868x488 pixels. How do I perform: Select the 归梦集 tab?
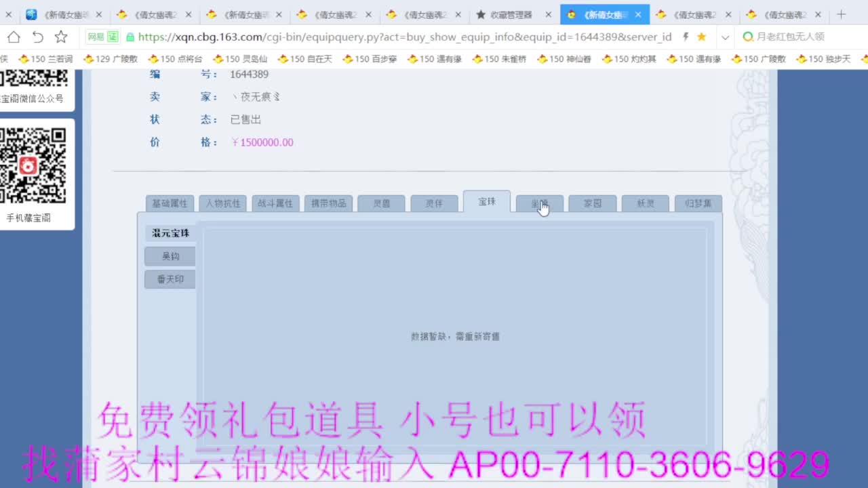coord(698,203)
